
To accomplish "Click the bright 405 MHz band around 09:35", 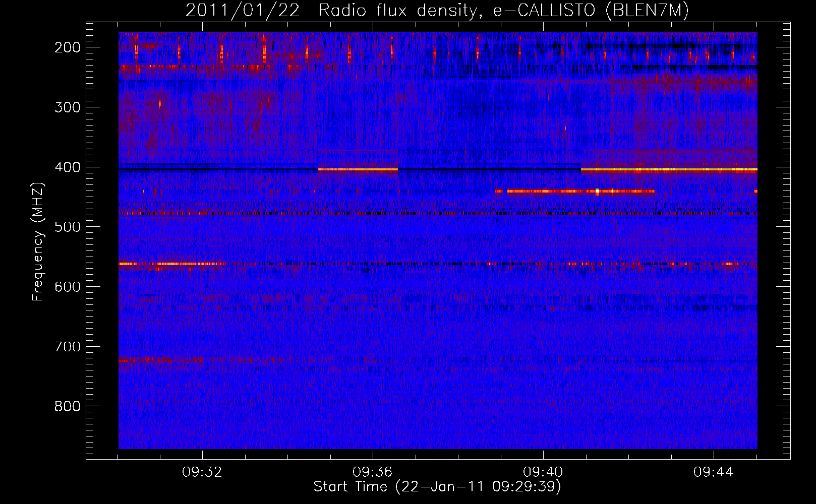I will point(358,170).
